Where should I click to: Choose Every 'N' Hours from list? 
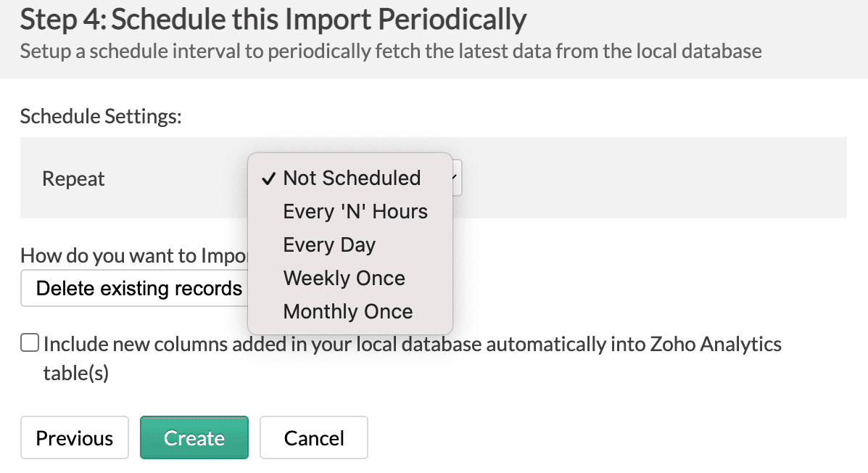coord(355,211)
